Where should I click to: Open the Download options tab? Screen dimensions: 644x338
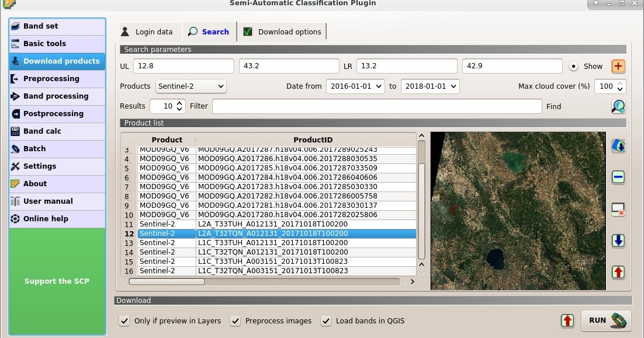[282, 32]
